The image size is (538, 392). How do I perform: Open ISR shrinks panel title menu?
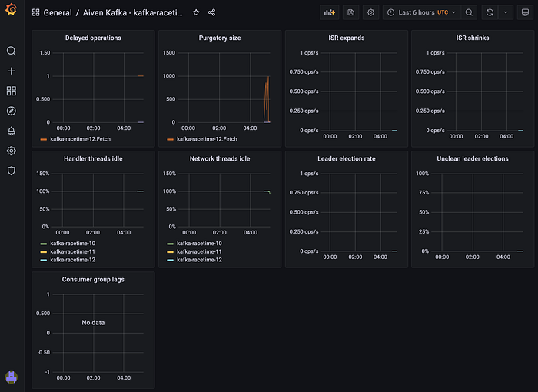(473, 38)
